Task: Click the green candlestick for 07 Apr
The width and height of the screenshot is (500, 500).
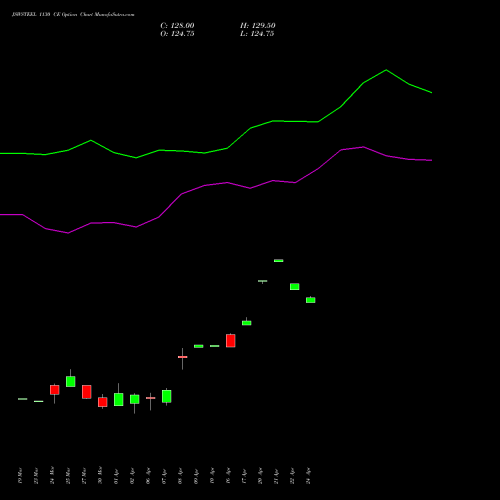Action: pyautogui.click(x=167, y=396)
